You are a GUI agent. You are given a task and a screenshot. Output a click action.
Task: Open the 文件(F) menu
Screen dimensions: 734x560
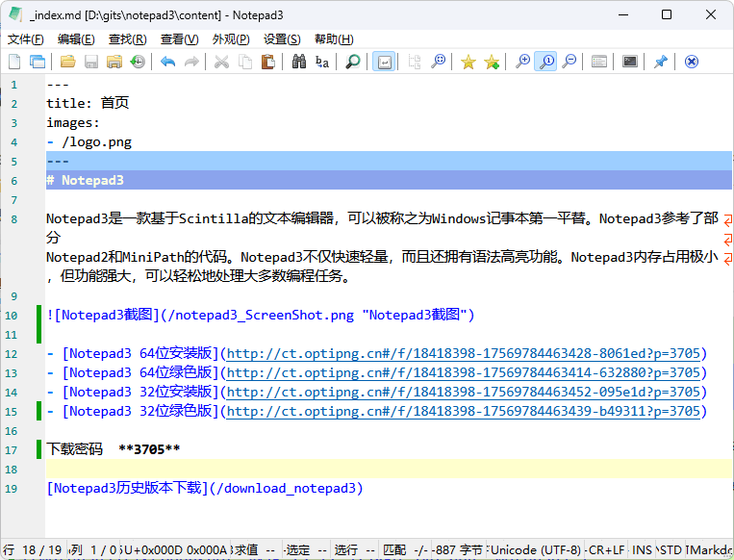pyautogui.click(x=26, y=39)
